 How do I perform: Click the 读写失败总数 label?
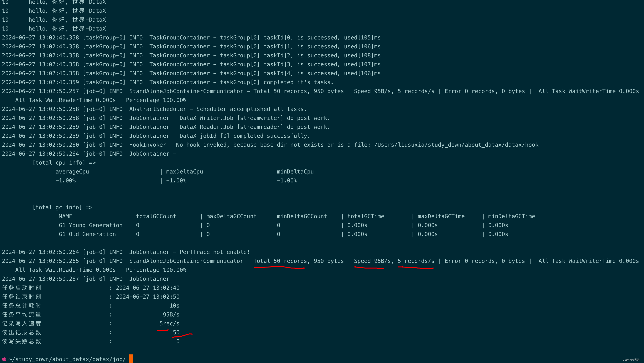[x=21, y=342]
